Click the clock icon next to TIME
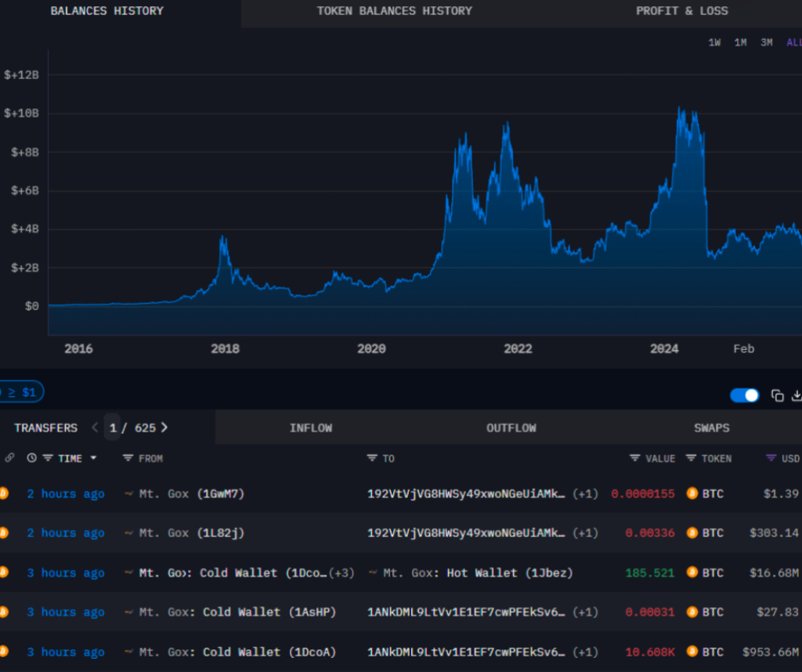 click(31, 458)
